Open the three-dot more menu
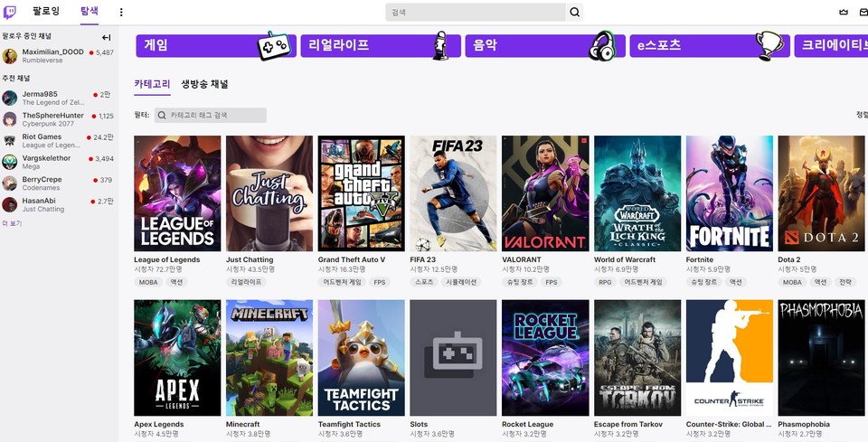 [x=121, y=12]
